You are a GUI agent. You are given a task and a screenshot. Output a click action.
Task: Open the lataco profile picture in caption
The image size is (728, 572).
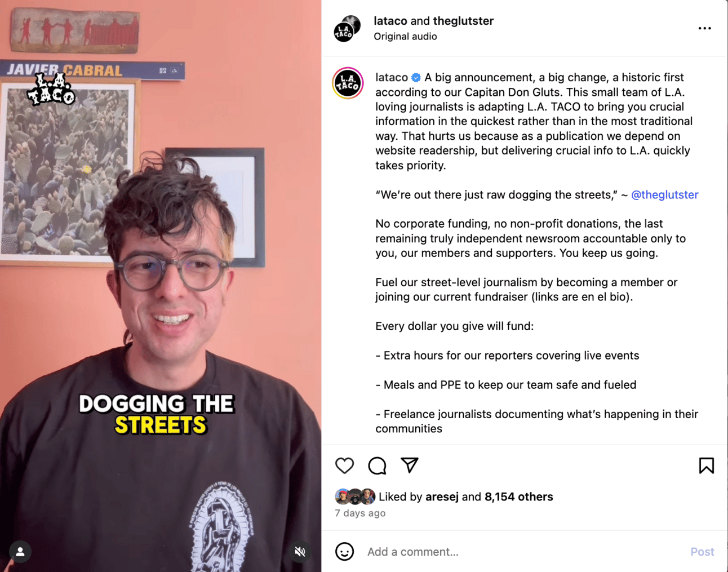click(x=348, y=83)
